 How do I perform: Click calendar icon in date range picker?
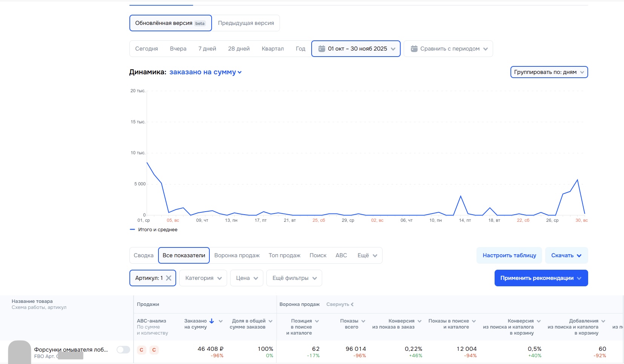[321, 49]
